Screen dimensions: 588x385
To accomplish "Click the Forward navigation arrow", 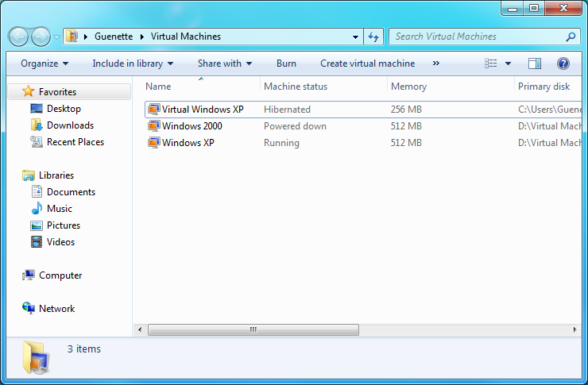I will click(x=41, y=37).
